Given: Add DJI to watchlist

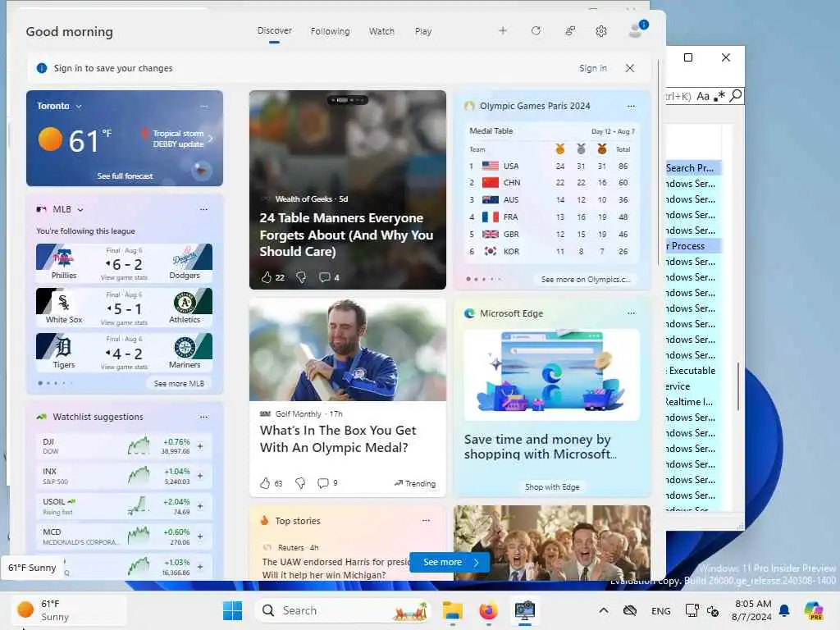Looking at the screenshot, I should 200,445.
